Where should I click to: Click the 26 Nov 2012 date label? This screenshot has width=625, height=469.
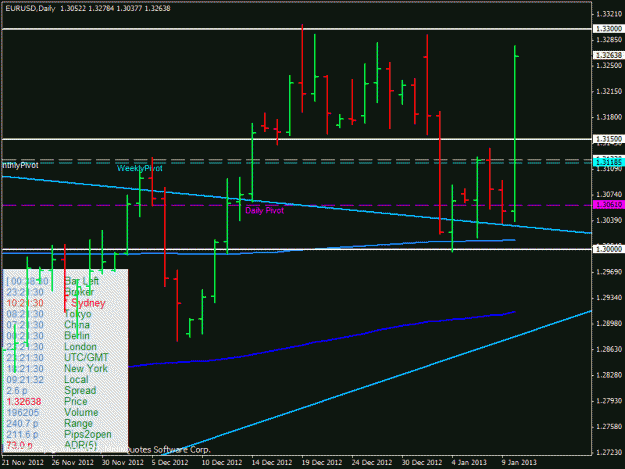(x=72, y=462)
